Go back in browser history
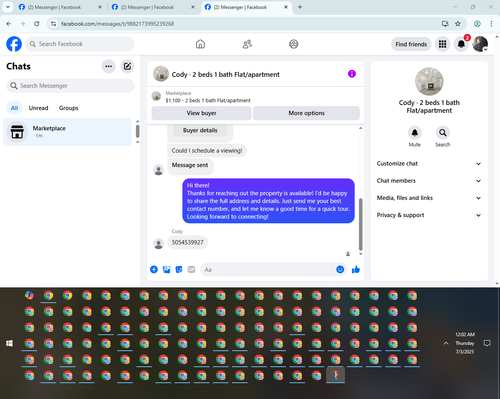500x399 pixels. pyautogui.click(x=9, y=24)
